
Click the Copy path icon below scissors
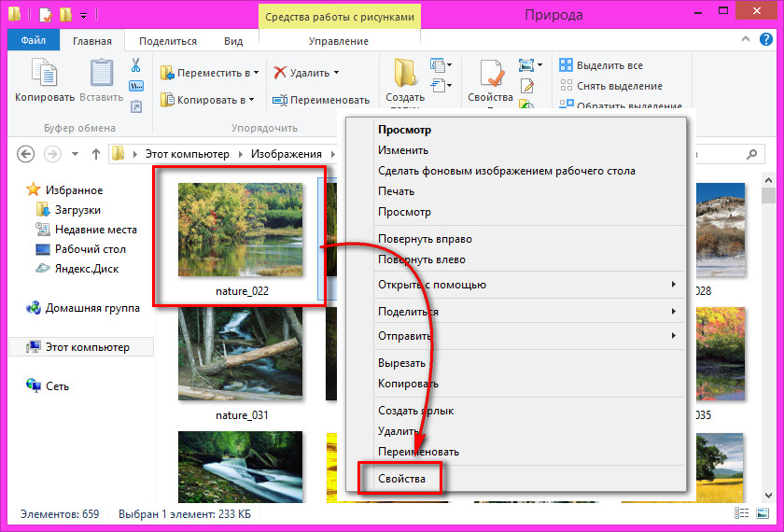[x=136, y=86]
